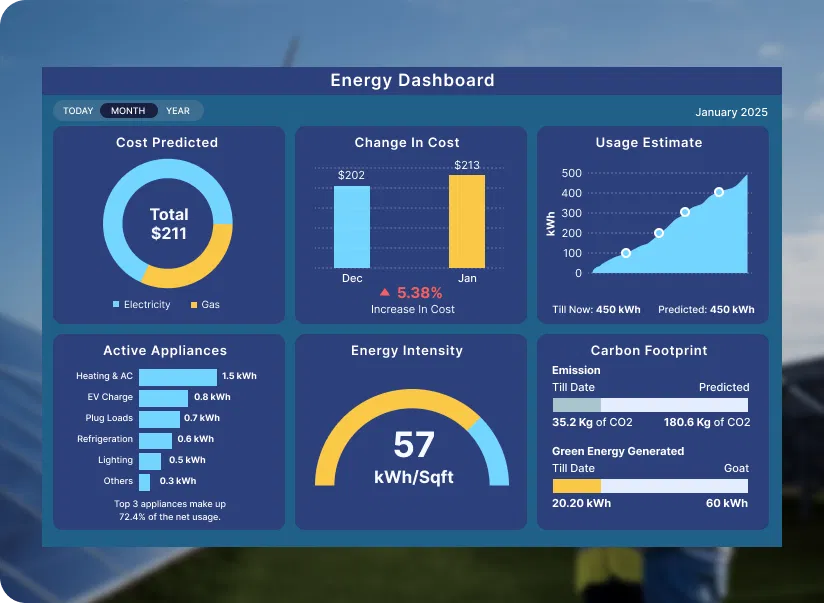Open the January 2025 date selector
The width and height of the screenshot is (824, 603).
[x=731, y=112]
